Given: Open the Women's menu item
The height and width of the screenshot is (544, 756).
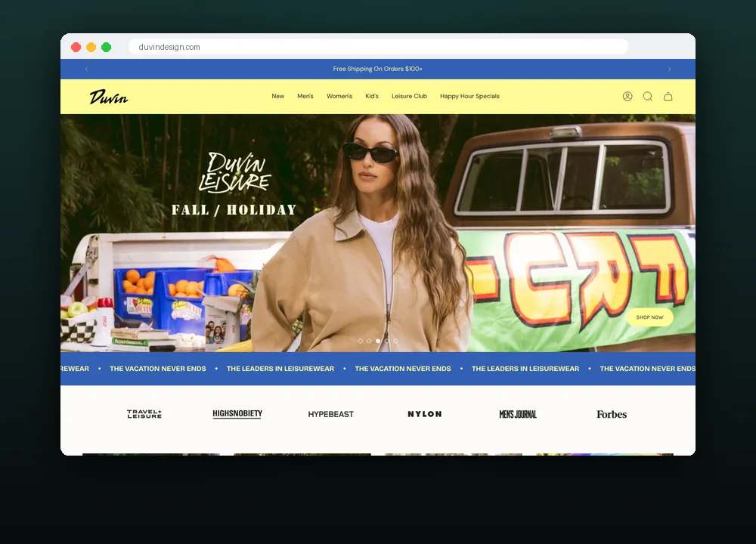Looking at the screenshot, I should click(339, 96).
